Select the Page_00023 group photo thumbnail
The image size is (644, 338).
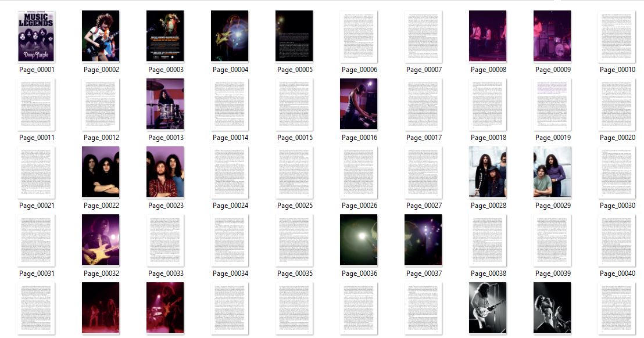coord(165,172)
